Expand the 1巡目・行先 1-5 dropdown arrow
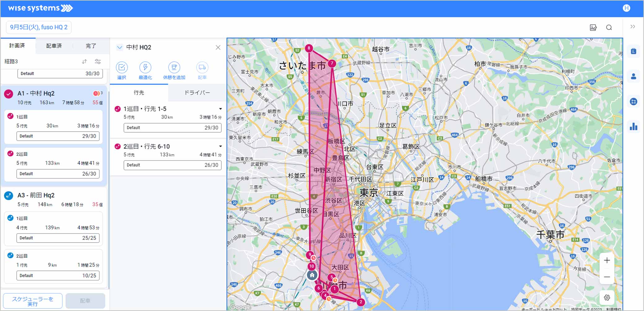Image resolution: width=644 pixels, height=311 pixels. [220, 109]
